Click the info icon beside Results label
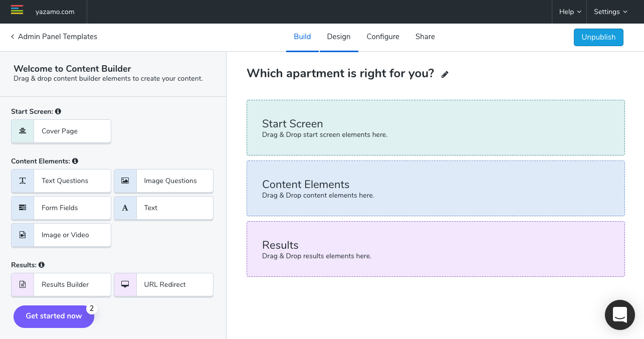 pos(42,264)
